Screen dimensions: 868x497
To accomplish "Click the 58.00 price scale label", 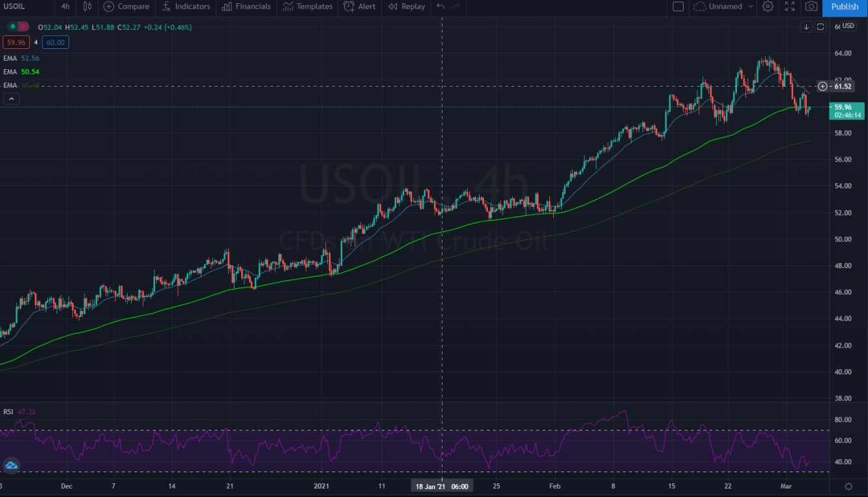I will coord(843,133).
